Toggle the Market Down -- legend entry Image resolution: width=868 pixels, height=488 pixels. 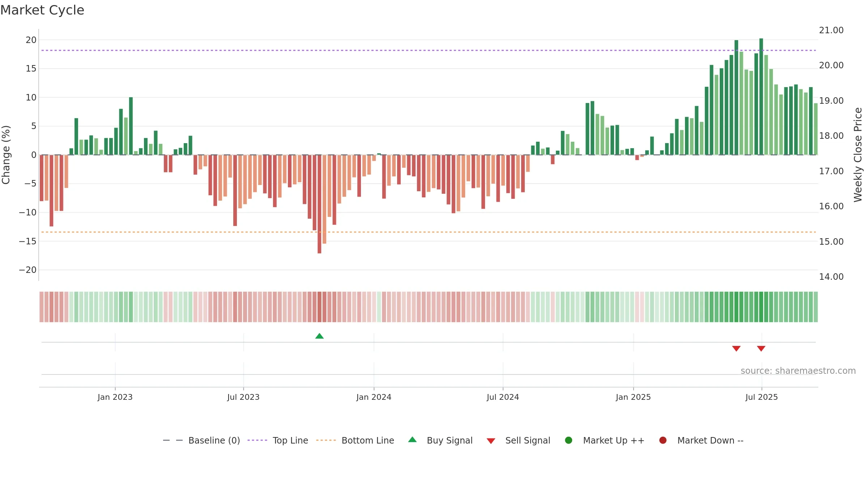[701, 440]
